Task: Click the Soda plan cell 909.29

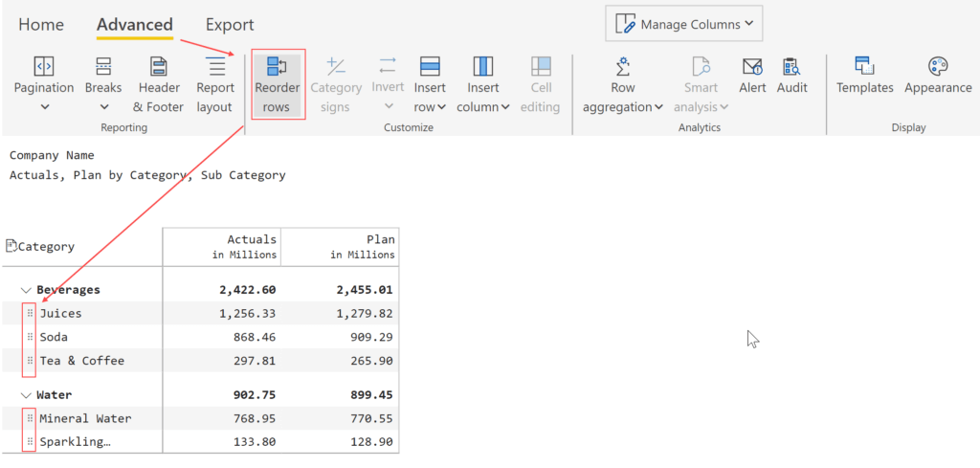Action: point(372,337)
